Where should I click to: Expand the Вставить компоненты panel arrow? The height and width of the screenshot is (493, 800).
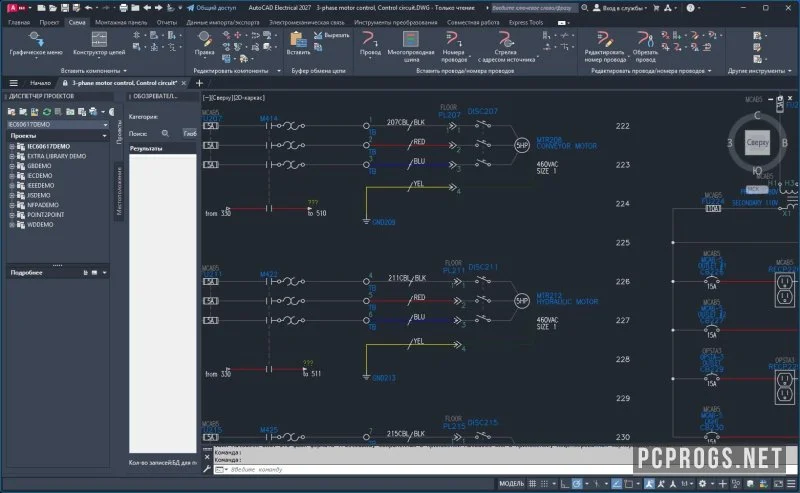[125, 71]
